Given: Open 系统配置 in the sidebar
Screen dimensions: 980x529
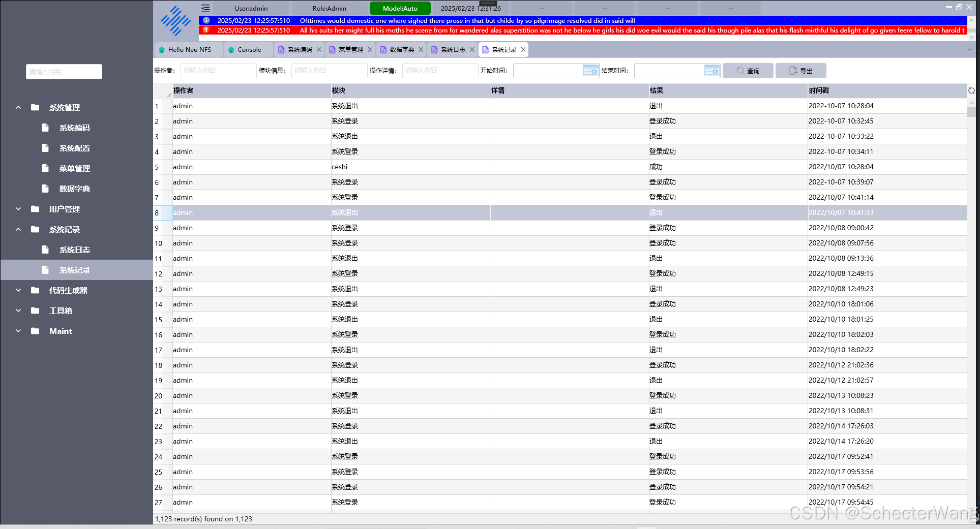Looking at the screenshot, I should 74,148.
